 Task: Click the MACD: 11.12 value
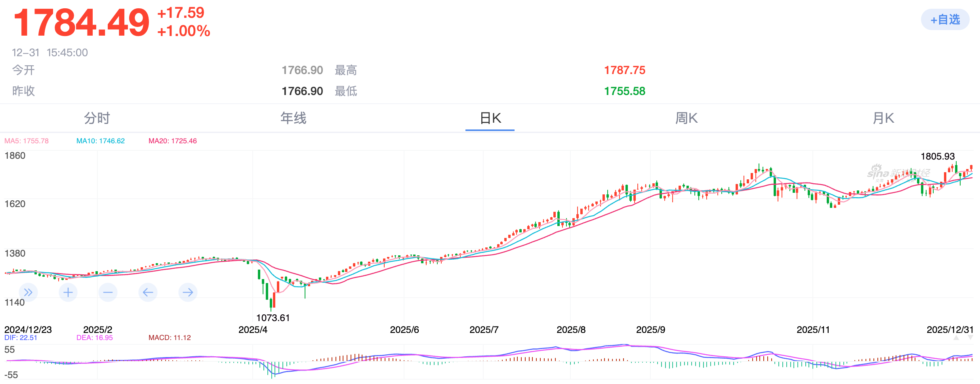[x=170, y=338]
